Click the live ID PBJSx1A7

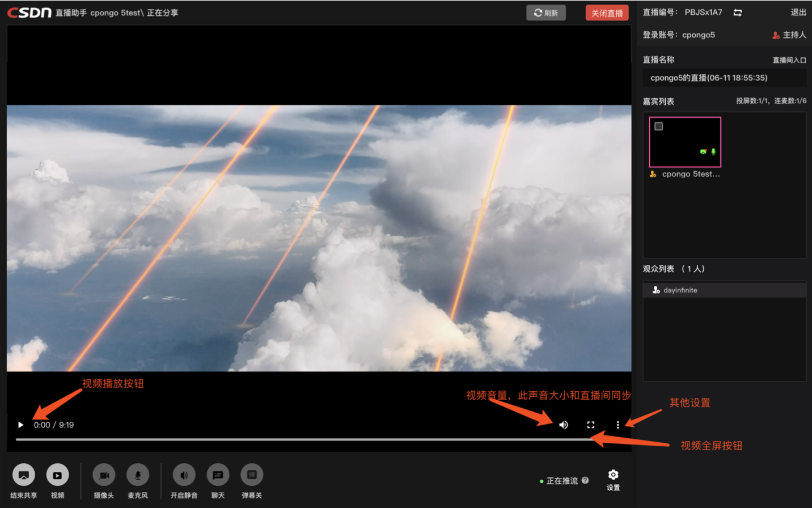703,12
